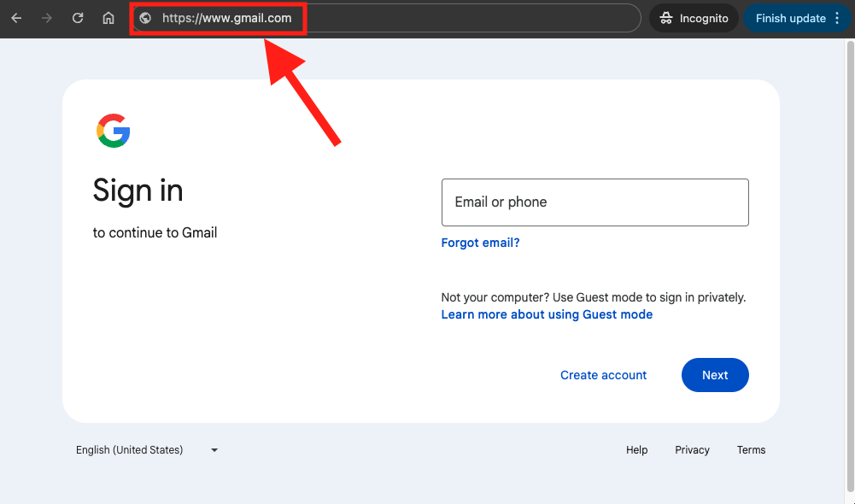Screen dimensions: 855x504
Task: Click the 'to continue to Gmail' text
Action: [x=155, y=233]
